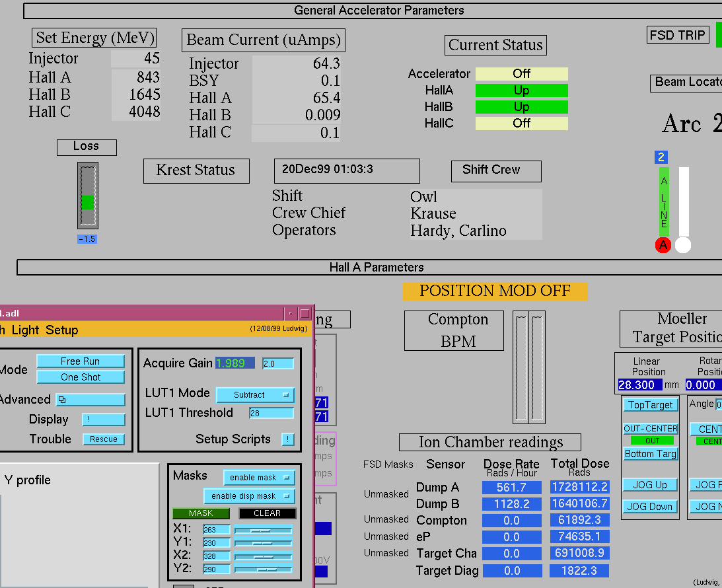Open the LUT1 Mode Subtract dropdown
The height and width of the screenshot is (588, 722).
pyautogui.click(x=255, y=395)
